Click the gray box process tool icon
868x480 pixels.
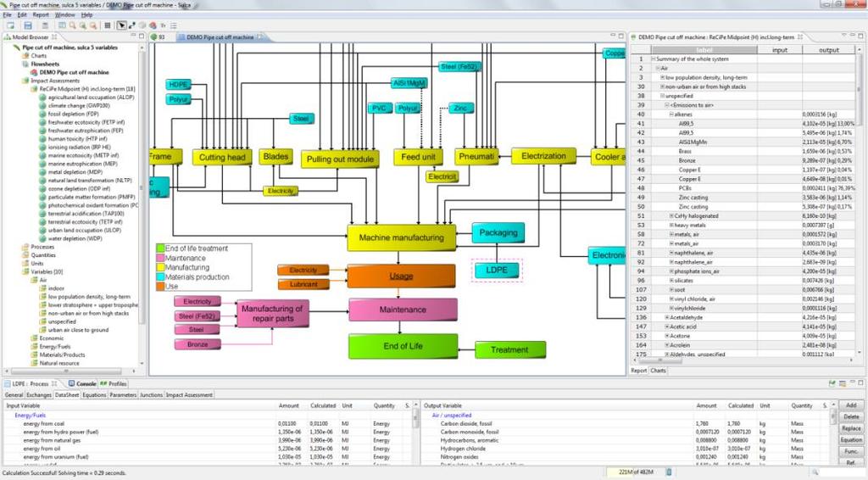[142, 25]
